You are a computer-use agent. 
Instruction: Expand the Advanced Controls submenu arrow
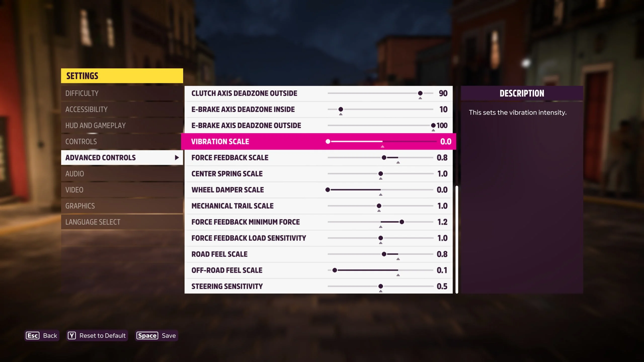177,157
